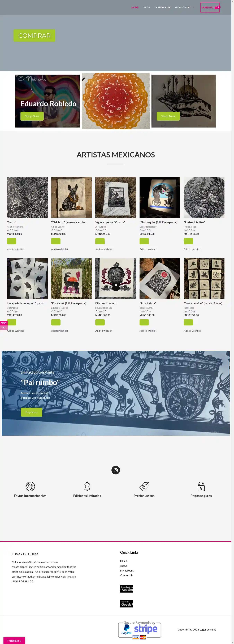Click the price tag Precios Justos icon
Screen dimensions: 234x644
coord(144,486)
